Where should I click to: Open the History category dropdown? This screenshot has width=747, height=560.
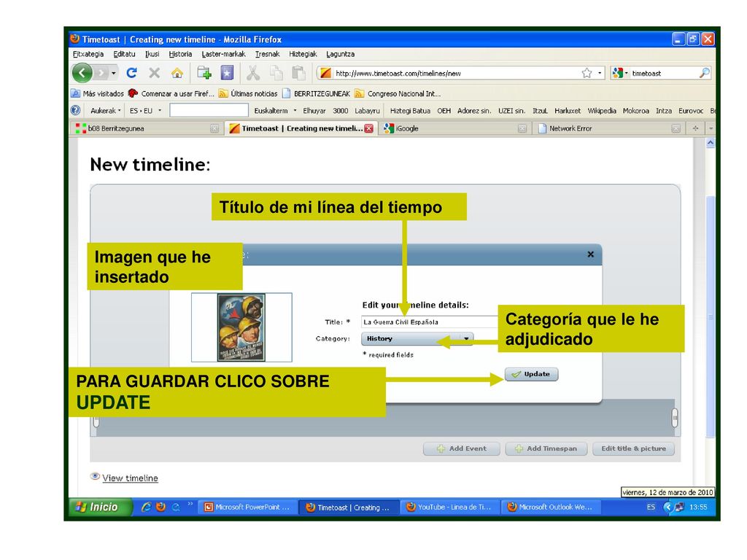pos(417,338)
